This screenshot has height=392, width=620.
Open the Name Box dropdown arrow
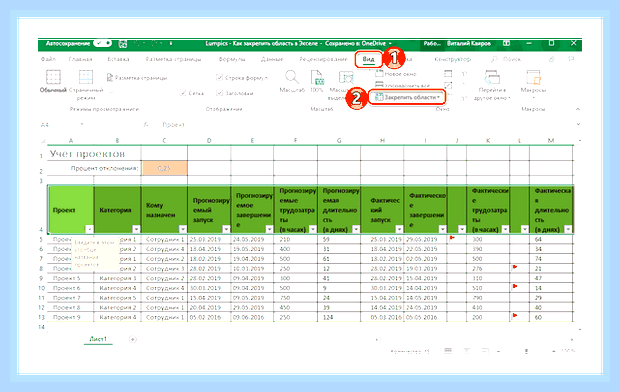coord(82,125)
